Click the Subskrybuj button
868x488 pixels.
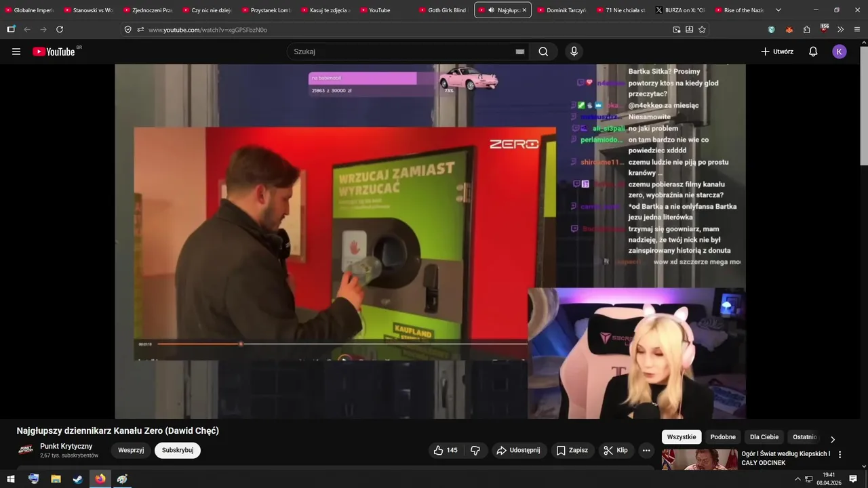click(178, 450)
